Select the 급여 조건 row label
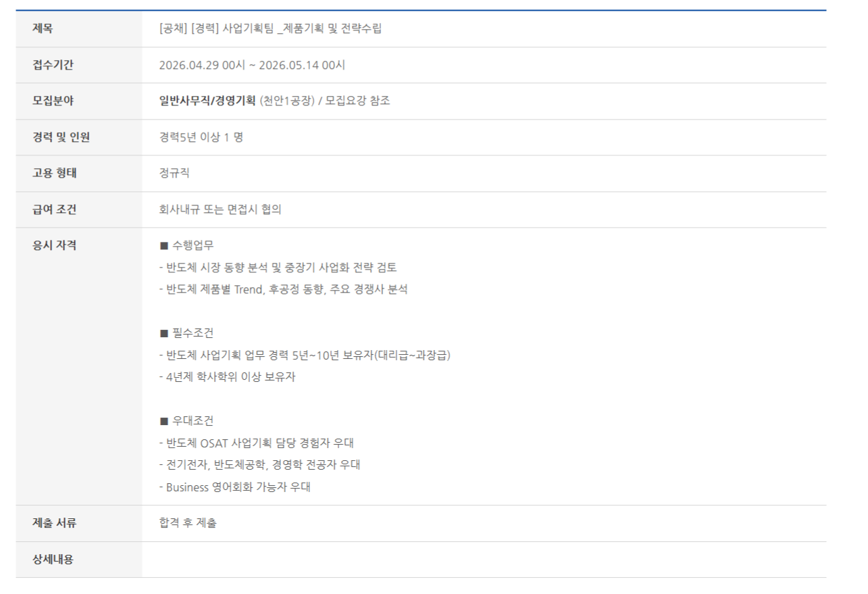 (x=55, y=209)
